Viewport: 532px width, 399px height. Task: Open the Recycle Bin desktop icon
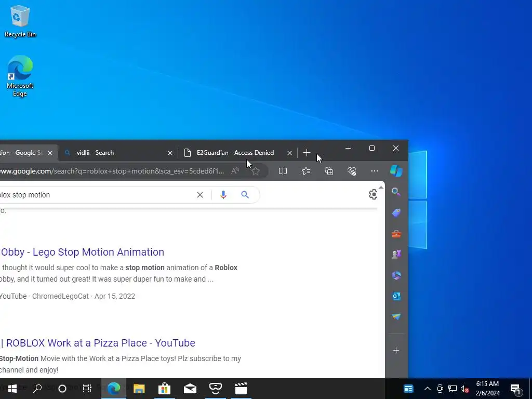coord(20,21)
